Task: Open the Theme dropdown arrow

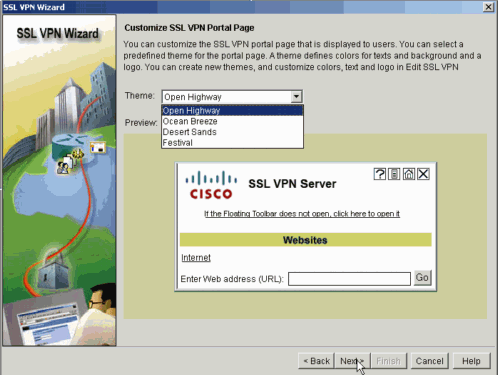Action: [296, 97]
